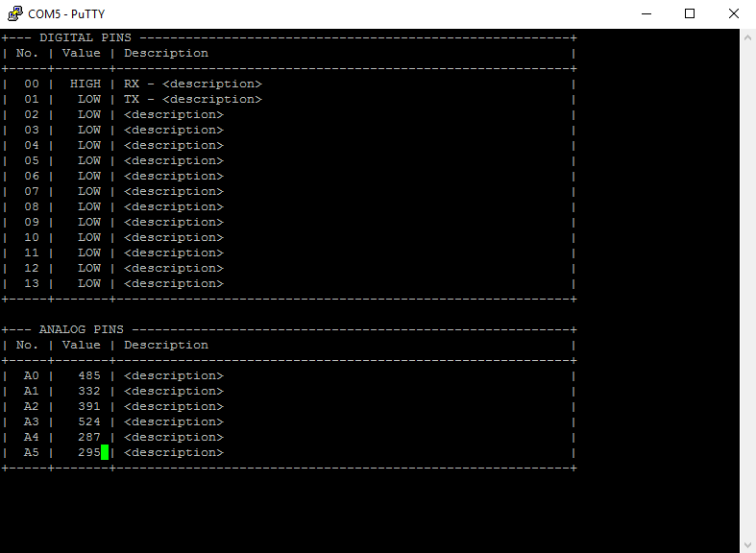This screenshot has height=553, width=756.
Task: Click the LOW value of pin 03
Action: tap(89, 130)
